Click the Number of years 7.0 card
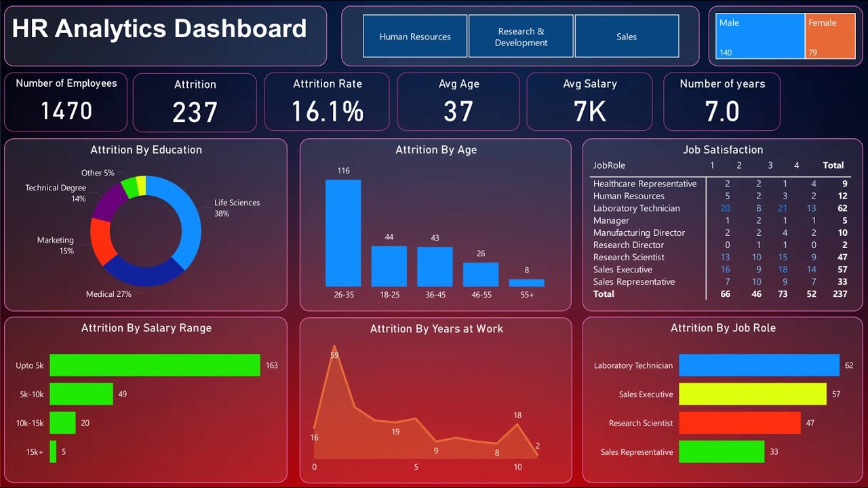868x488 pixels. pos(722,102)
